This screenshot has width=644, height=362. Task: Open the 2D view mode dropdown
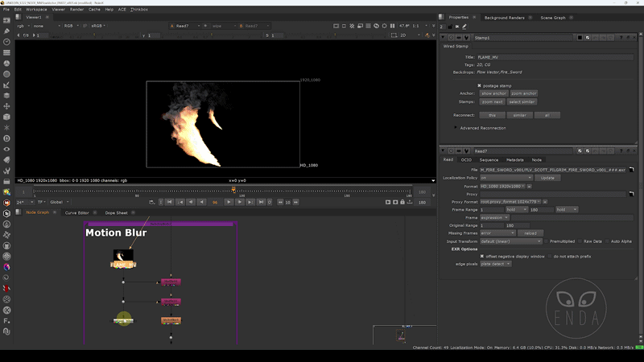click(x=410, y=35)
